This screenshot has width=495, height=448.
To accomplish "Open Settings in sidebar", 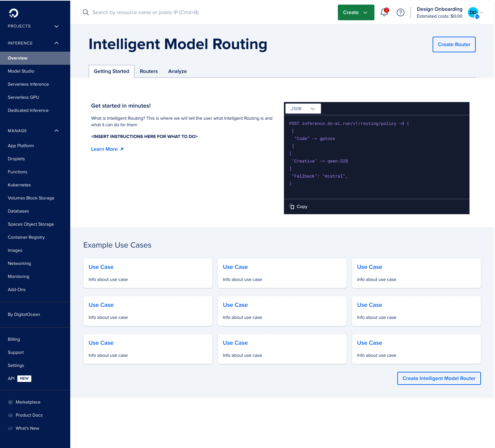I will (35, 366).
